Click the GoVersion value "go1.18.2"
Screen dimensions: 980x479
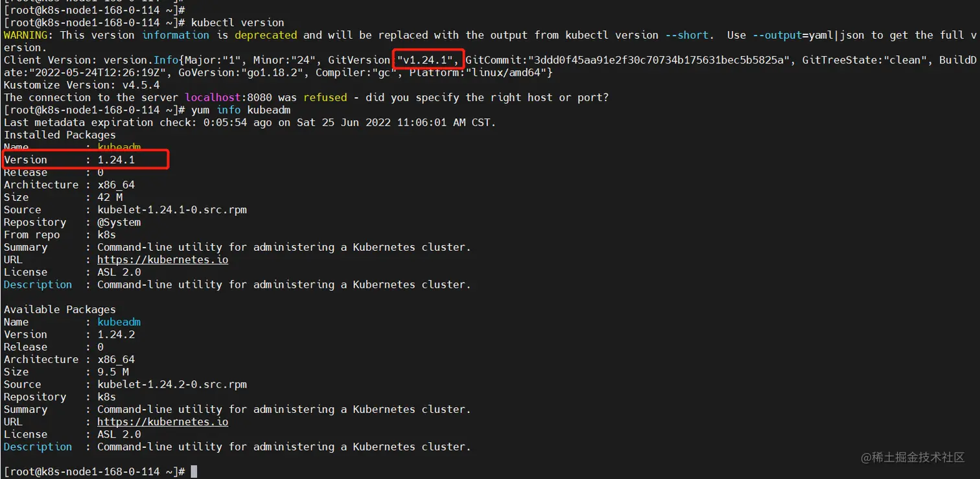pyautogui.click(x=272, y=73)
